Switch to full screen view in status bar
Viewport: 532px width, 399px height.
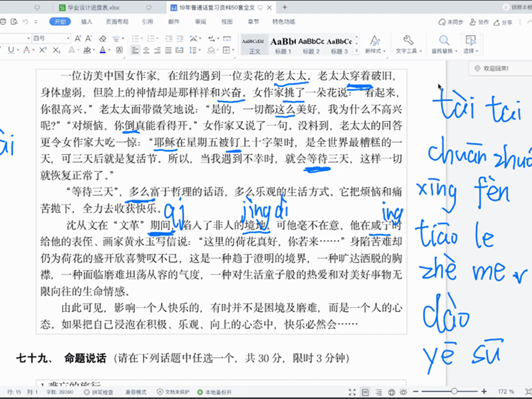354,392
